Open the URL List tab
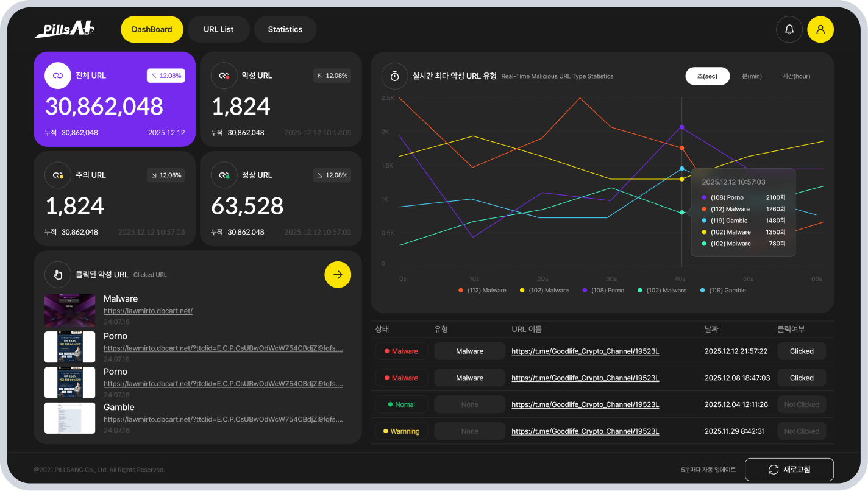The width and height of the screenshot is (868, 491). [218, 29]
